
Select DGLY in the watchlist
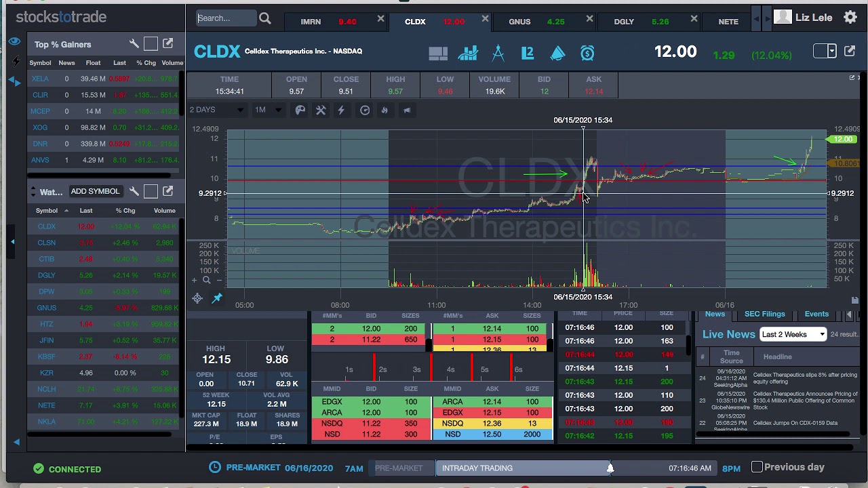(47, 275)
